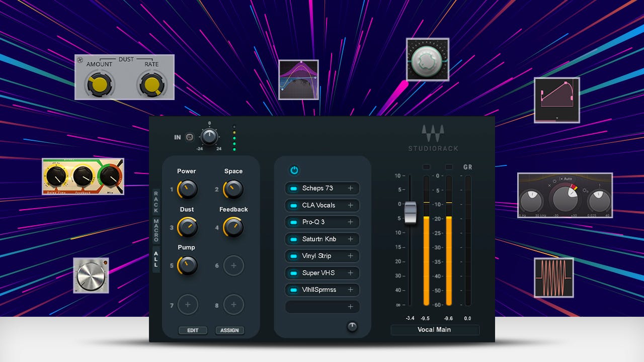Bypass the Scheps 73 plugin
The image size is (644, 362).
(x=292, y=189)
